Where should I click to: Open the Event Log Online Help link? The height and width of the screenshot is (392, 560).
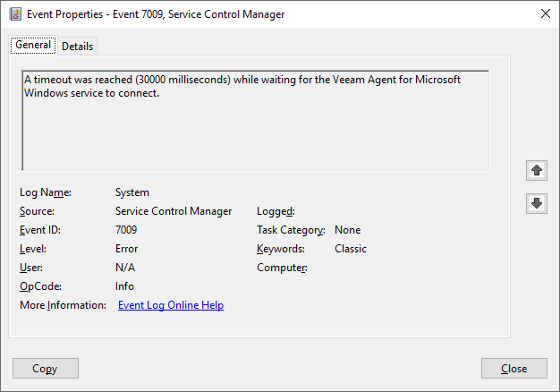click(171, 305)
